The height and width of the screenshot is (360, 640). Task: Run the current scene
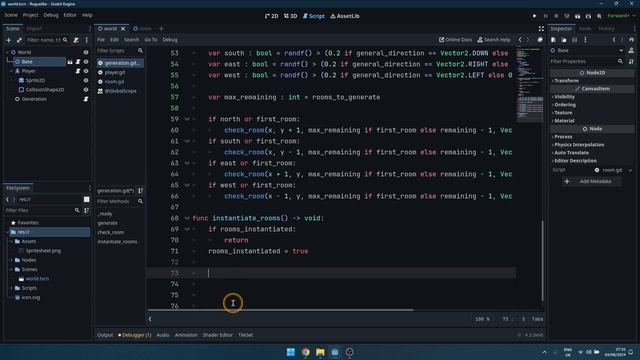tap(577, 16)
